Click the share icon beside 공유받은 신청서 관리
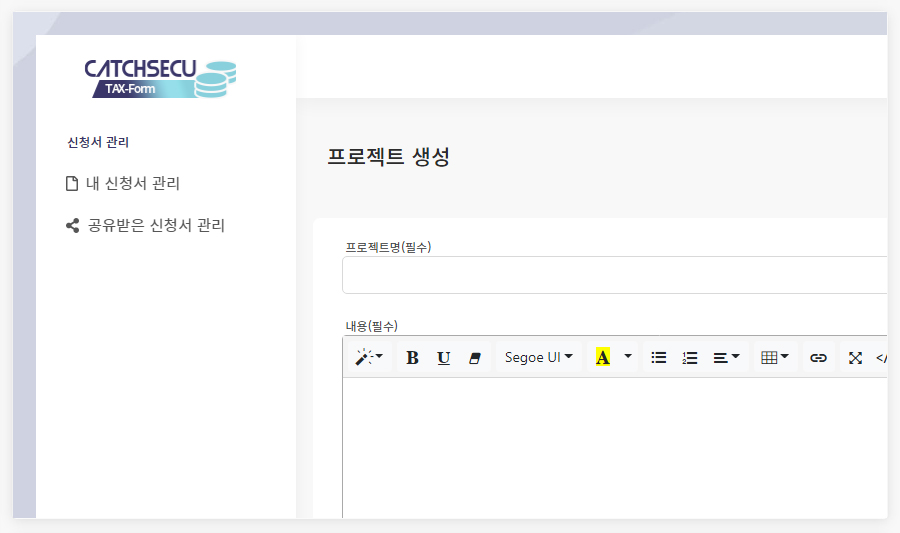 tap(72, 225)
